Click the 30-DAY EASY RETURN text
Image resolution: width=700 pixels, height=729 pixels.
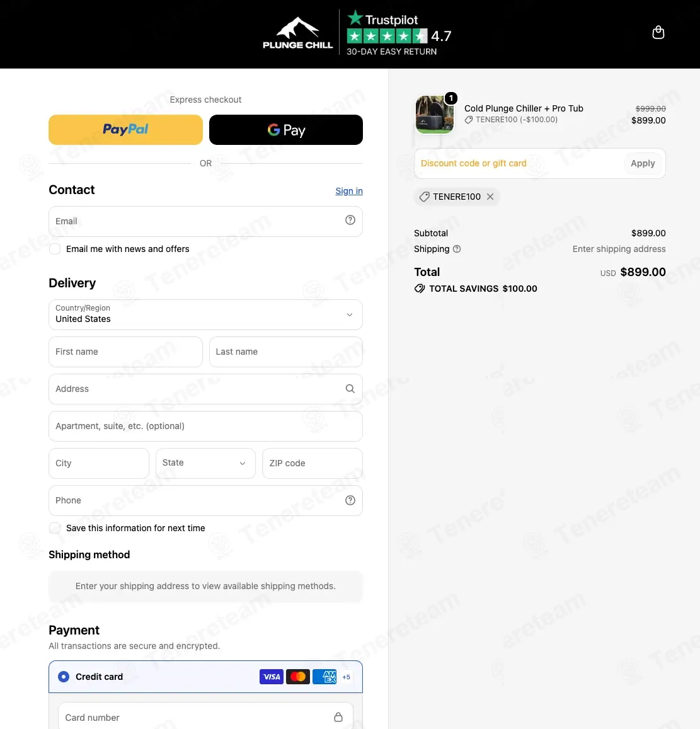(392, 52)
